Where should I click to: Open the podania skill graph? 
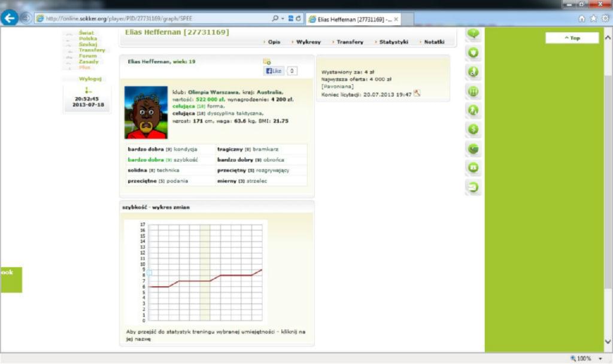[x=177, y=181]
